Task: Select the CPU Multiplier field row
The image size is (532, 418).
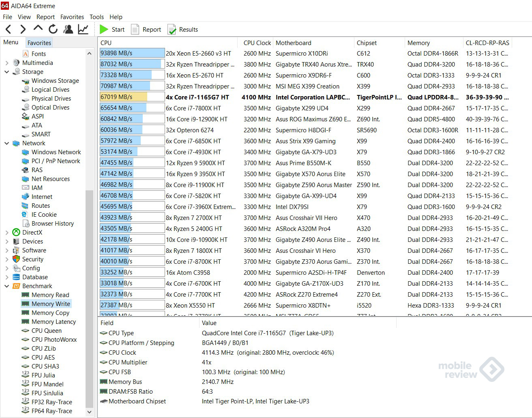Action: tap(247, 362)
